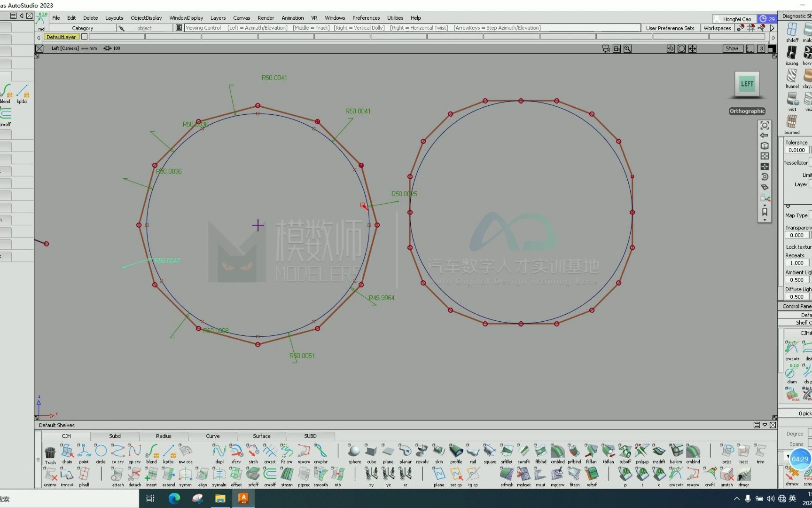
Task: Toggle the grid snap magnet
Action: tap(751, 28)
